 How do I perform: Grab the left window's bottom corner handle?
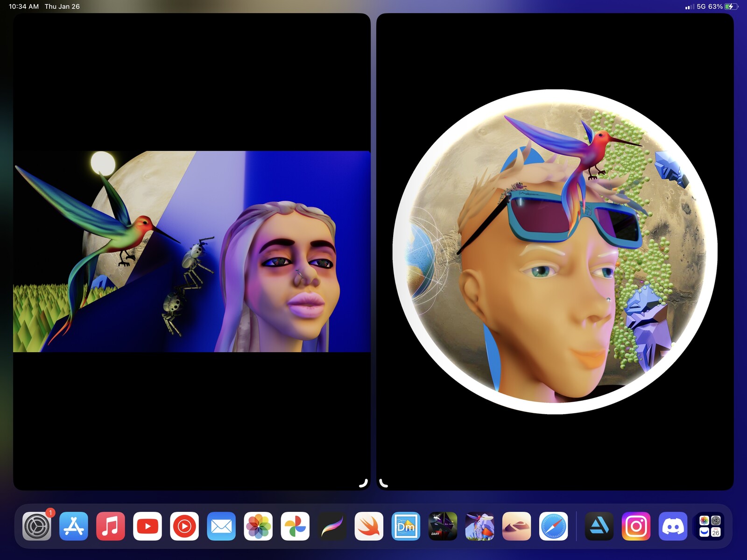click(363, 483)
